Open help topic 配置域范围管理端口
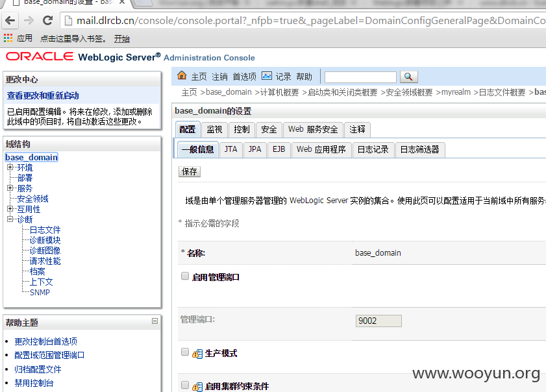546x392 pixels. [x=49, y=355]
